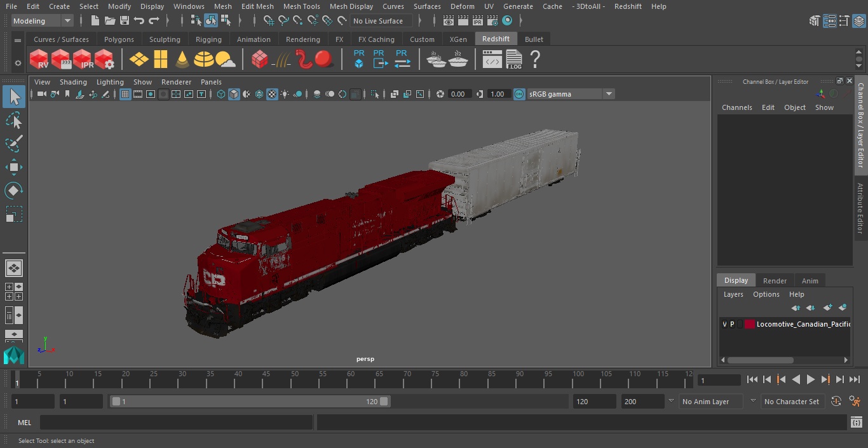
Task: Open shelf tab selector menu icon
Action: [18, 40]
